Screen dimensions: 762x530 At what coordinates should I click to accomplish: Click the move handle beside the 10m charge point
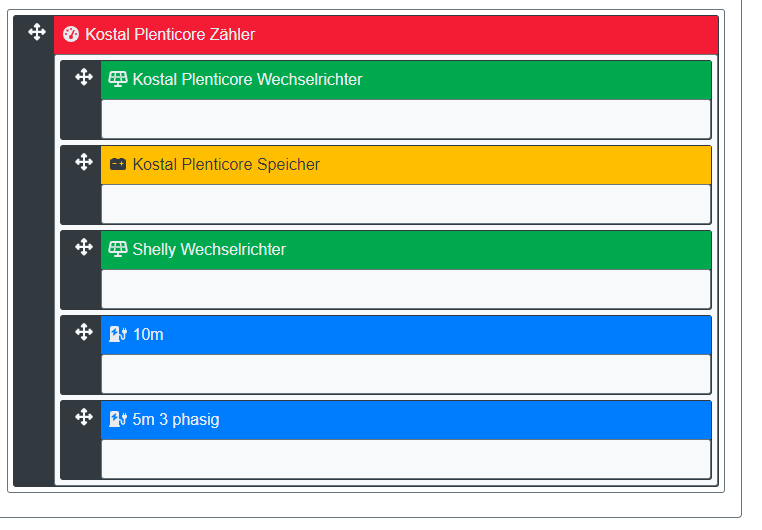coord(84,332)
